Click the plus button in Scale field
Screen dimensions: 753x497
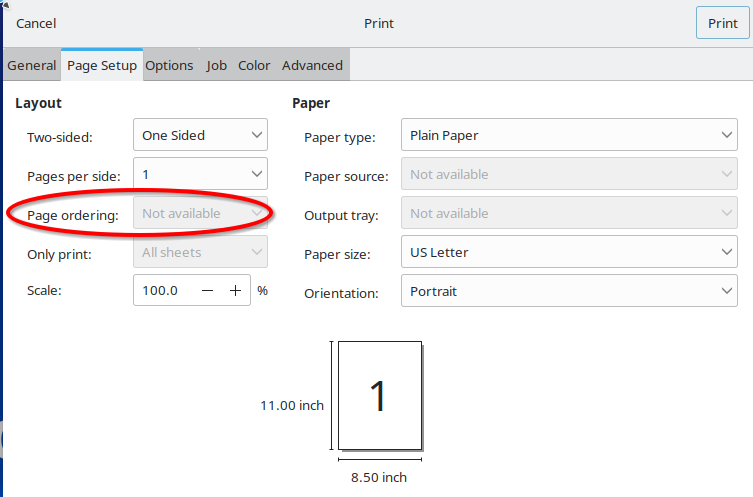pos(236,291)
